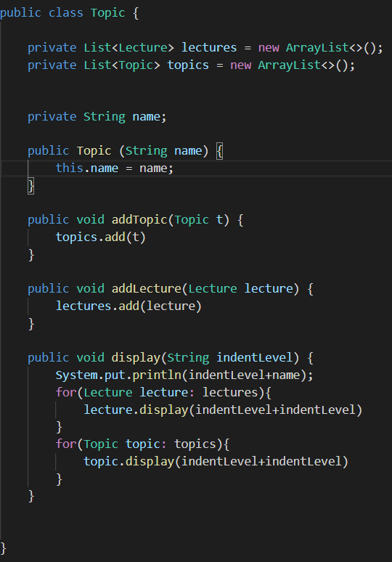
Task: Click the highlighted opening brace of Topic constructor
Action: (x=220, y=151)
